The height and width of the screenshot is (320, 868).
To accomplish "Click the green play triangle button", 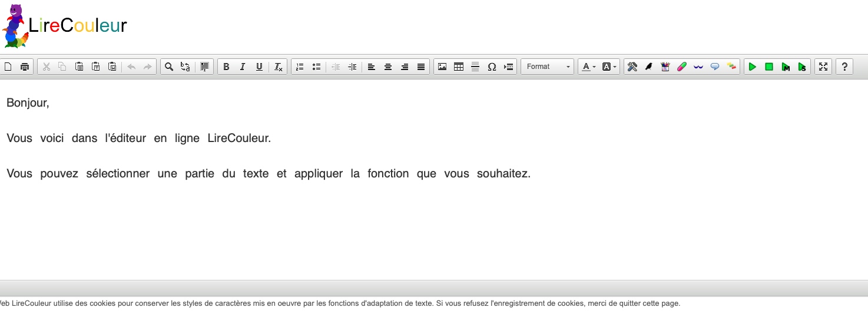I will click(752, 67).
